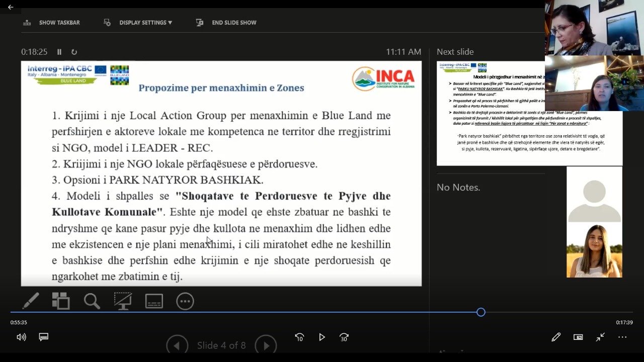644x362 pixels.
Task: Click elapsed time 0:55:35 label
Action: tap(19, 323)
